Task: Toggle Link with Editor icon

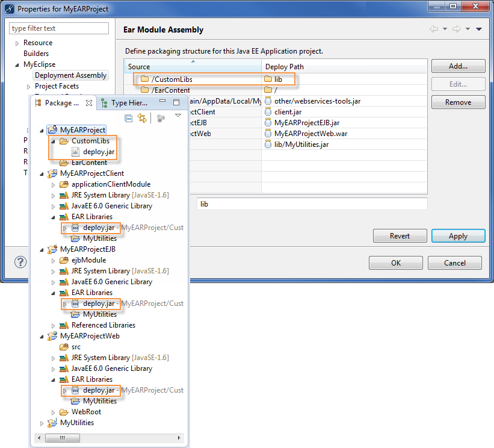Action: coord(142,118)
